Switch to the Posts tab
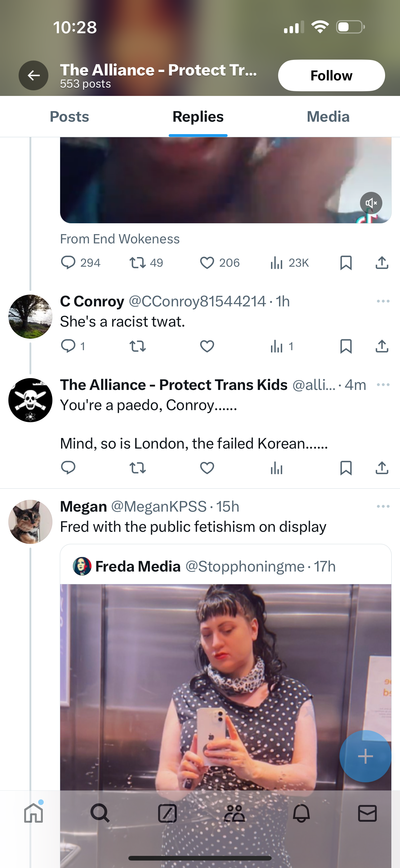Viewport: 400px width, 868px height. point(69,117)
